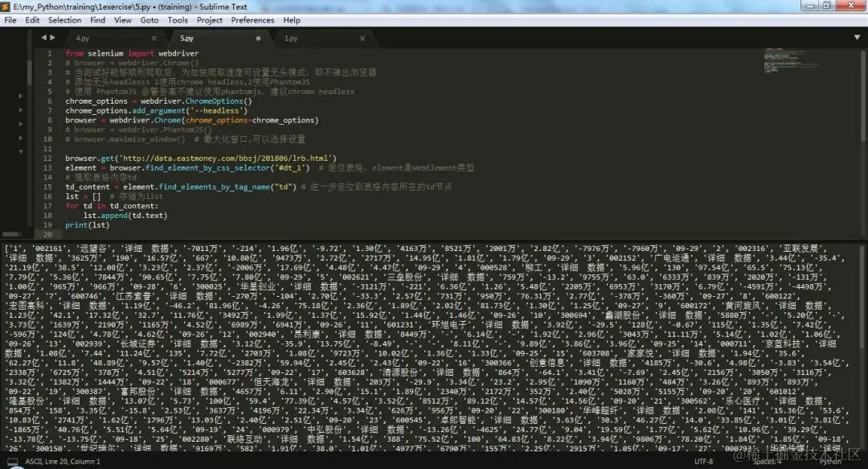Open the Selection menu

(64, 20)
